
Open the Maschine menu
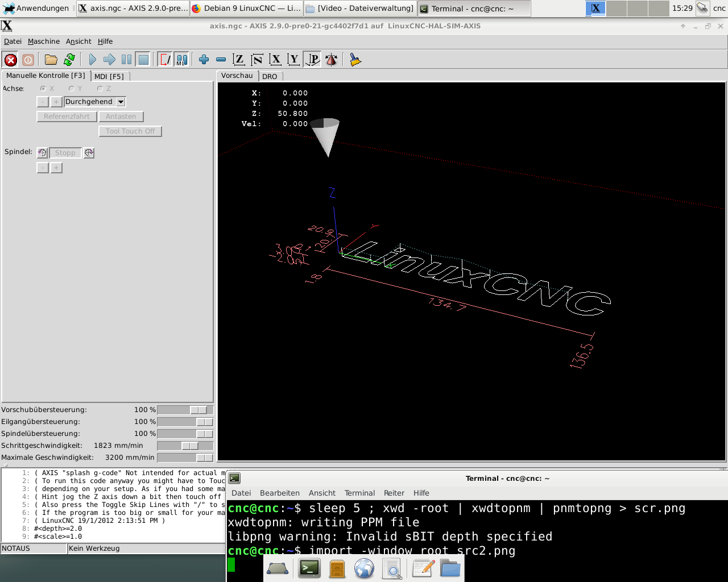tap(44, 41)
